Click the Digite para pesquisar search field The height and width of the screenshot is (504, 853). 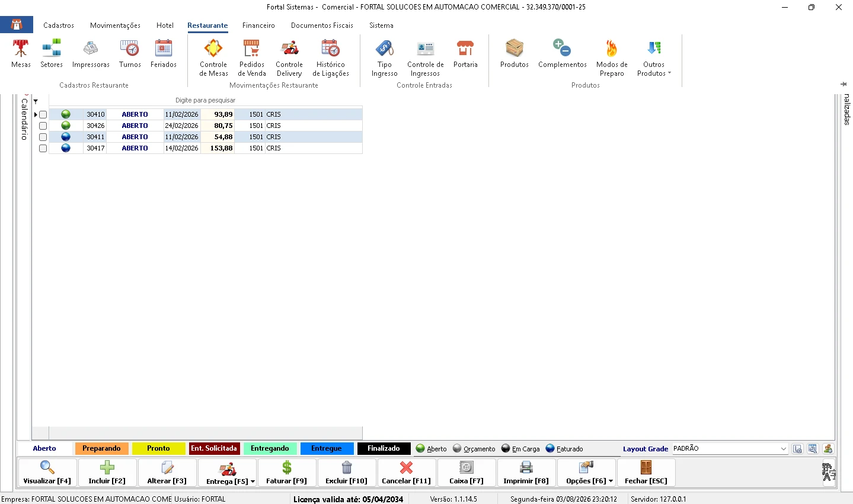pyautogui.click(x=205, y=100)
